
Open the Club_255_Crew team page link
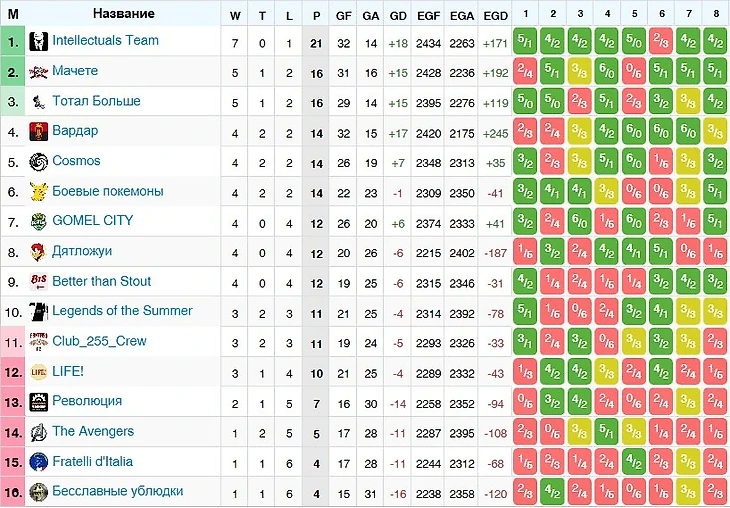click(x=99, y=341)
